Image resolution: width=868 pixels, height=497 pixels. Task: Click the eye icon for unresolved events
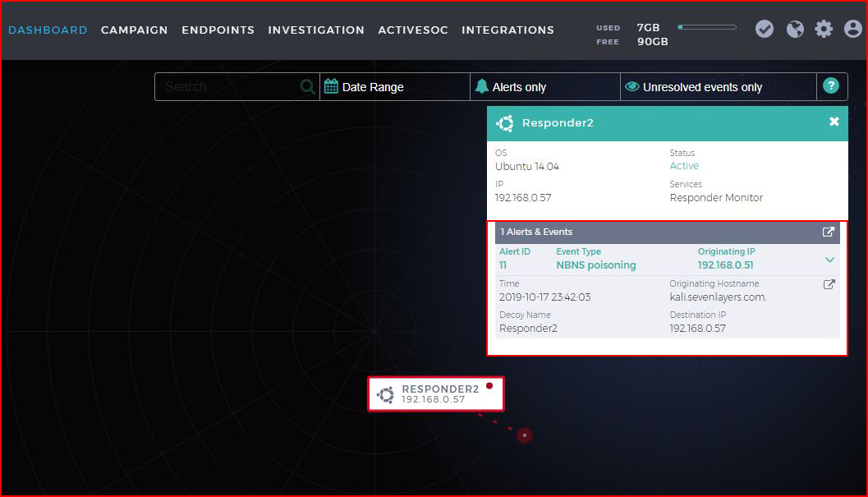pyautogui.click(x=632, y=86)
